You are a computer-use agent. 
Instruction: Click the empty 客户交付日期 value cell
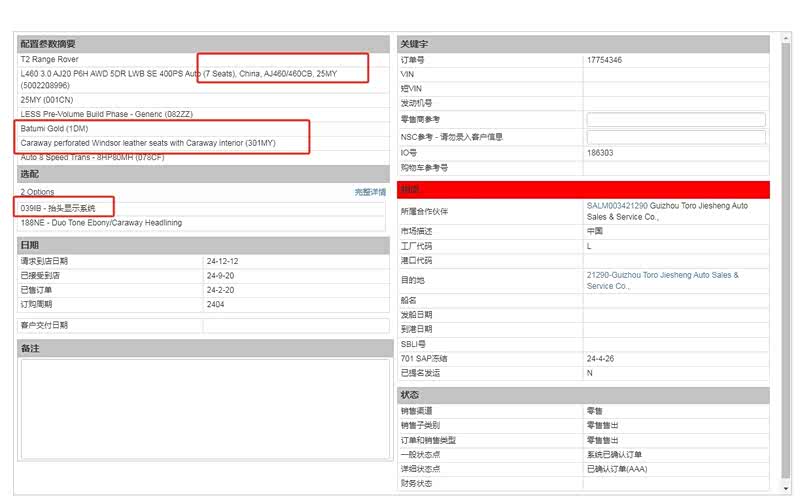point(295,326)
